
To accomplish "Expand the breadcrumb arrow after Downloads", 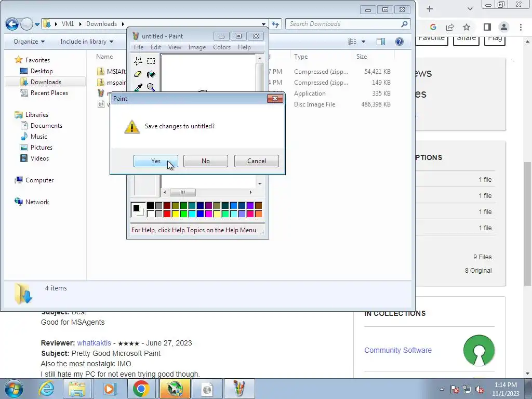I will [123, 24].
